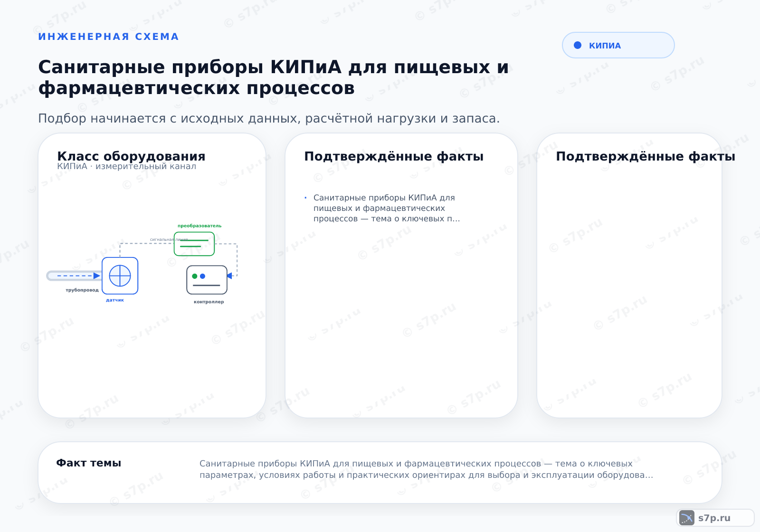This screenshot has height=532, width=760.
Task: Click the КИПиА tag pill
Action: pyautogui.click(x=618, y=45)
